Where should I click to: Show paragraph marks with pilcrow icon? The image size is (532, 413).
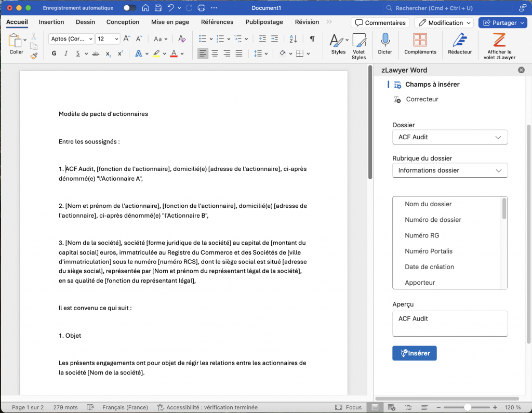(x=312, y=39)
